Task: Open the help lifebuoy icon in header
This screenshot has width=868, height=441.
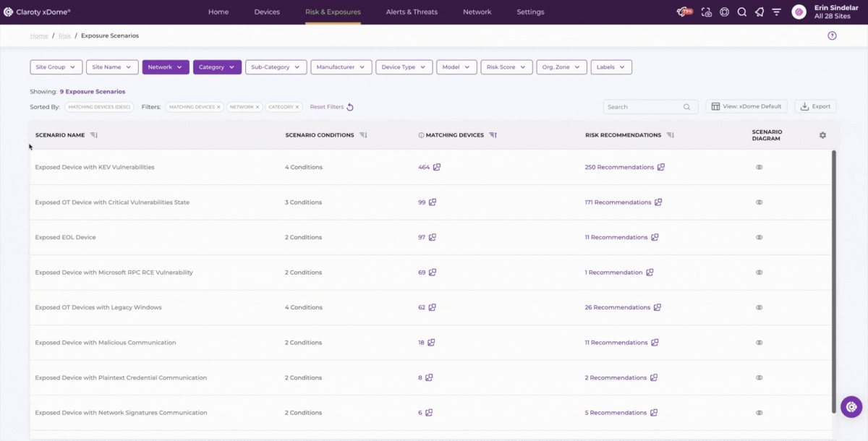Action: point(724,12)
